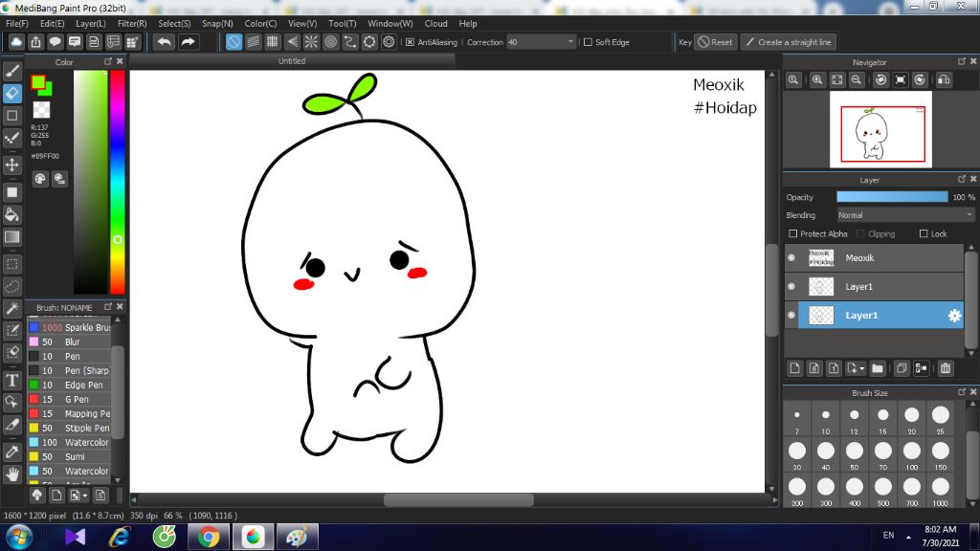Flip the view in Navigator
980x551 pixels.
click(x=944, y=80)
